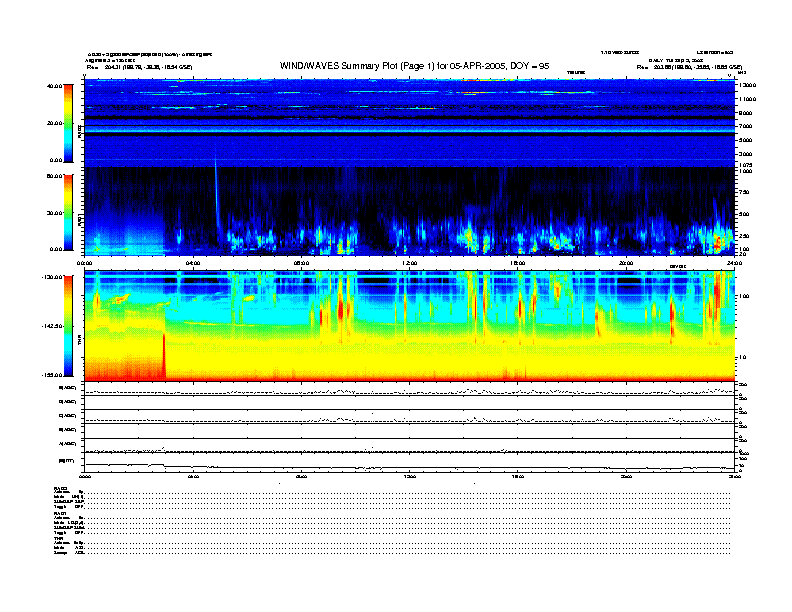Click the top RAD2 color scale bar
This screenshot has height=612, width=792.
(68, 123)
